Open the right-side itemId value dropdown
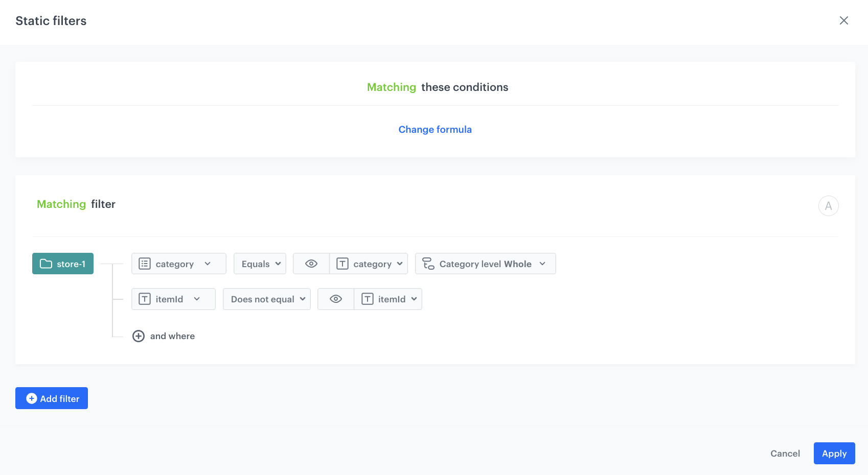The width and height of the screenshot is (868, 475). (389, 299)
